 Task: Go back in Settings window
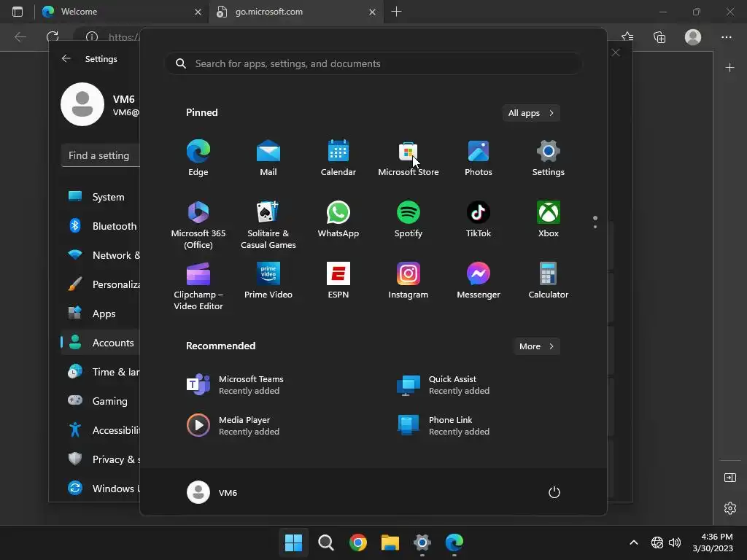[x=66, y=58]
